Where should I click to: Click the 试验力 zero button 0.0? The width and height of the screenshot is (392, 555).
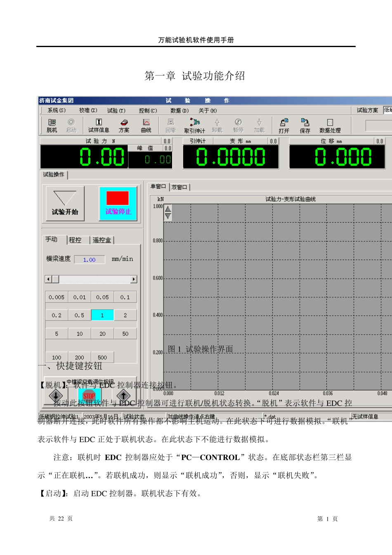(x=167, y=141)
